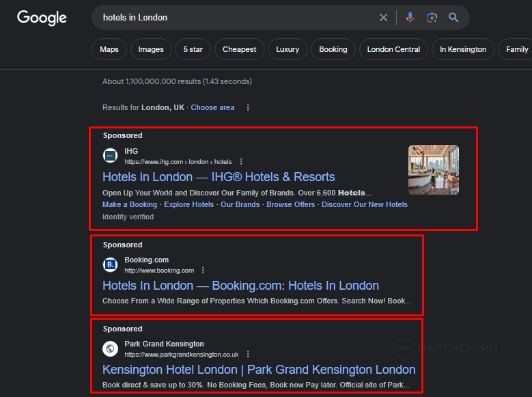Screen dimensions: 532x397
Task: Click 'Book direct & save up to 30%' description
Action: pos(256,385)
